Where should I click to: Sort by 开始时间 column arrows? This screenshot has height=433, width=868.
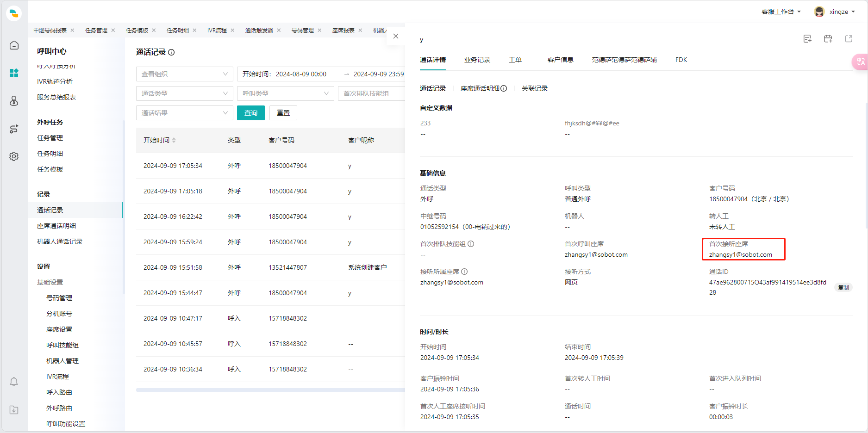click(174, 140)
